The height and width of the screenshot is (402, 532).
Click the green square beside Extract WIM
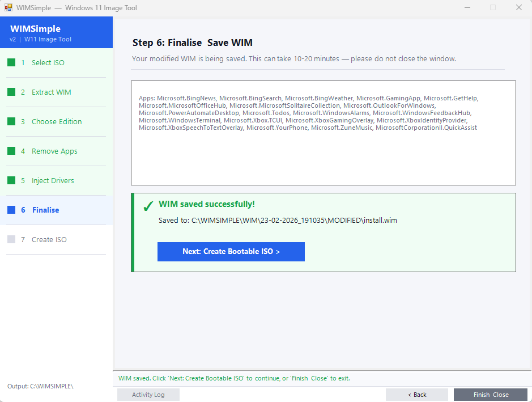[x=11, y=92]
